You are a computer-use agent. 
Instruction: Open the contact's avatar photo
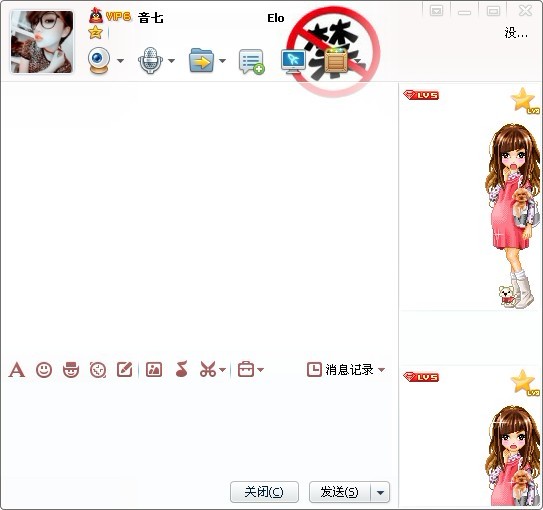42,42
